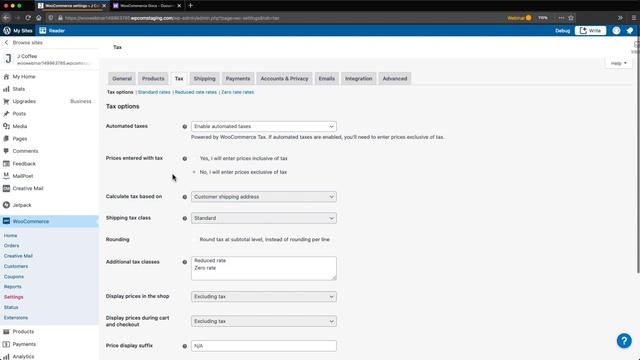The height and width of the screenshot is (360, 640).
Task: Open Upgrades cart icon item
Action: point(24,101)
